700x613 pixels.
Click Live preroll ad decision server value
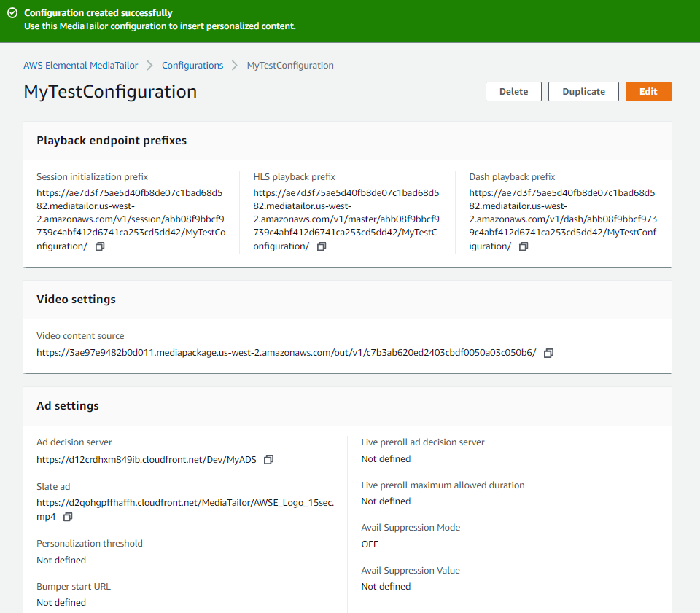point(386,458)
